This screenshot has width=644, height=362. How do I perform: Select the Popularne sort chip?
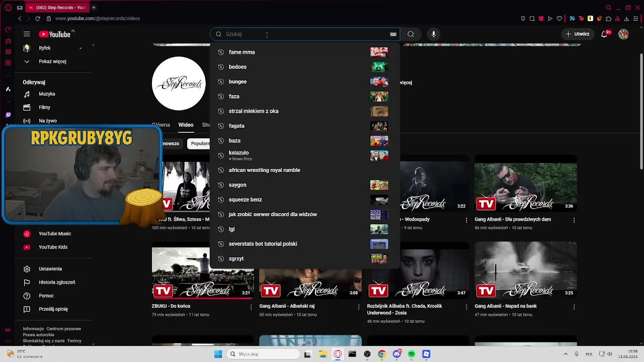[x=200, y=143]
